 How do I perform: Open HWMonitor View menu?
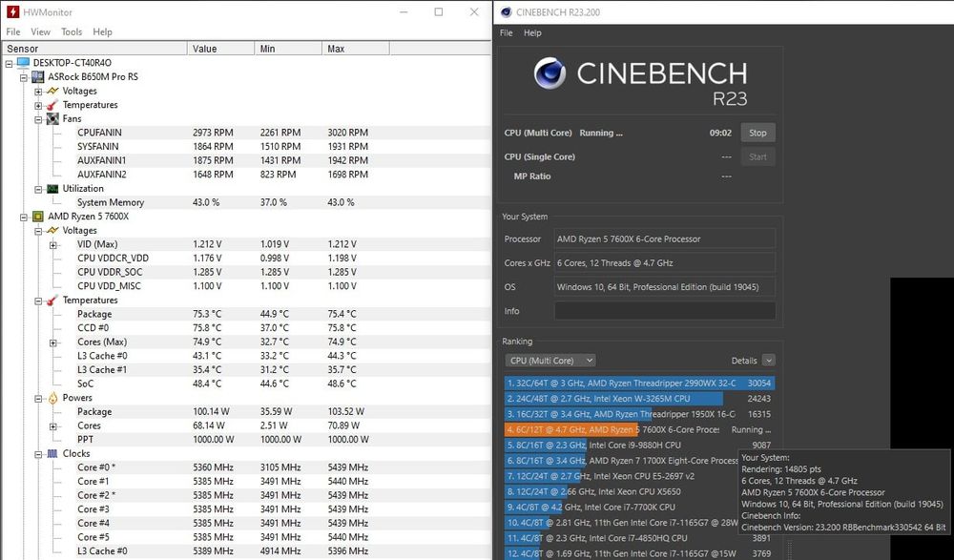point(40,31)
